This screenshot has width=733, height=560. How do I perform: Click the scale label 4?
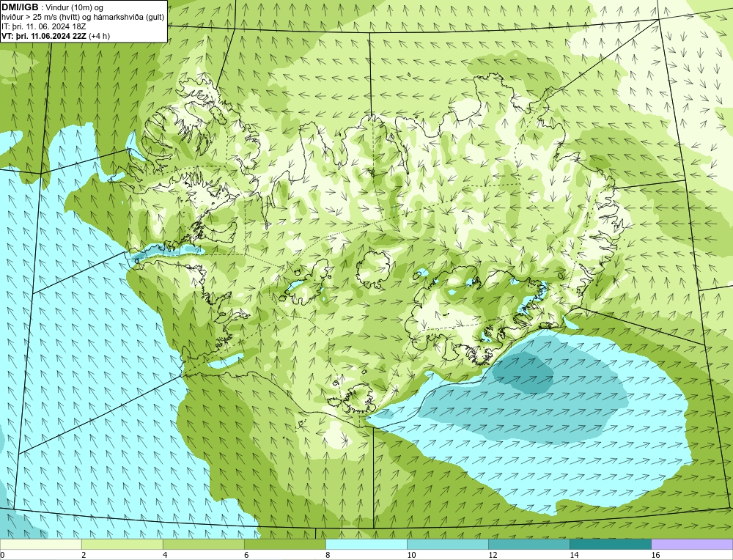point(165,555)
